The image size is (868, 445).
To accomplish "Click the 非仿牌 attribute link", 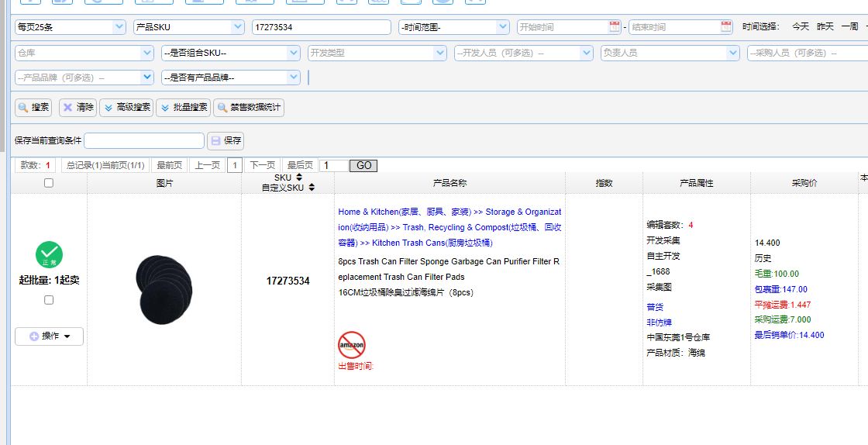I will [x=659, y=323].
